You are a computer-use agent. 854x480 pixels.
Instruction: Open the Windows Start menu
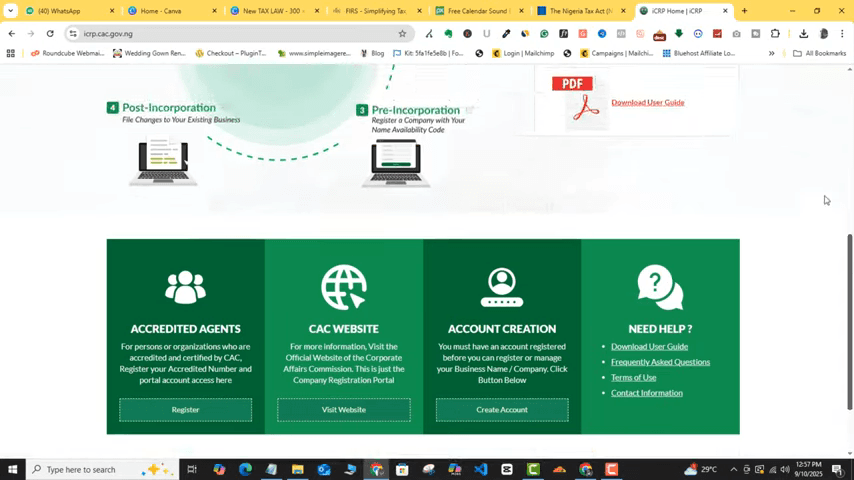point(13,469)
